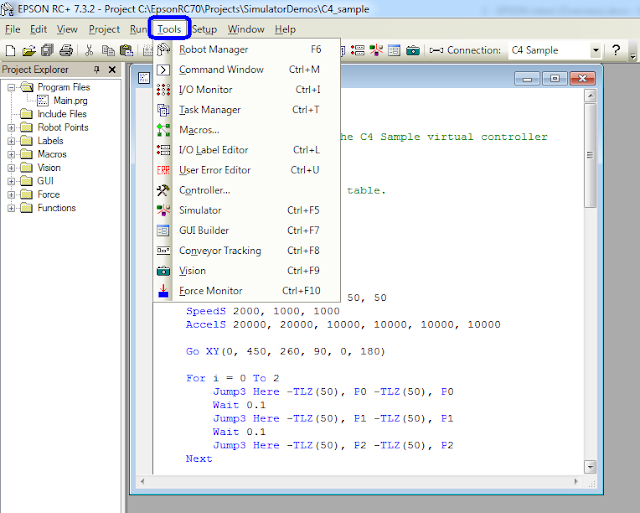
Task: Click the Macros menu icon
Action: coord(163,130)
